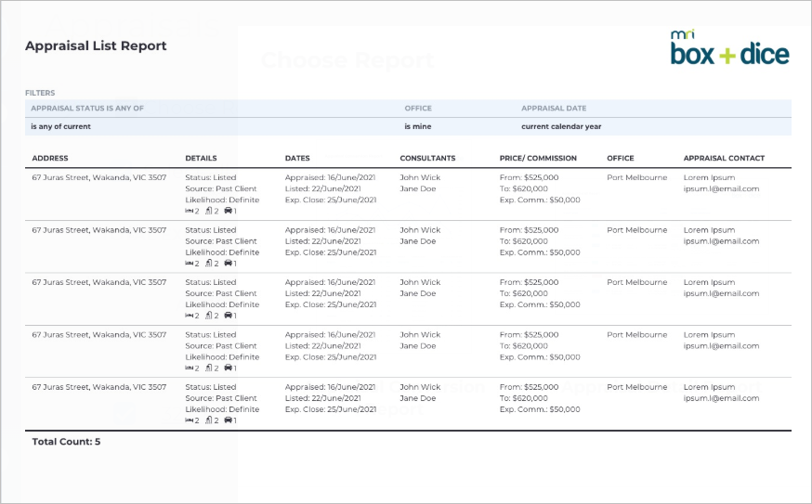Select the 'is any of current' filter value
Screen dimensions: 812x504
(x=60, y=126)
